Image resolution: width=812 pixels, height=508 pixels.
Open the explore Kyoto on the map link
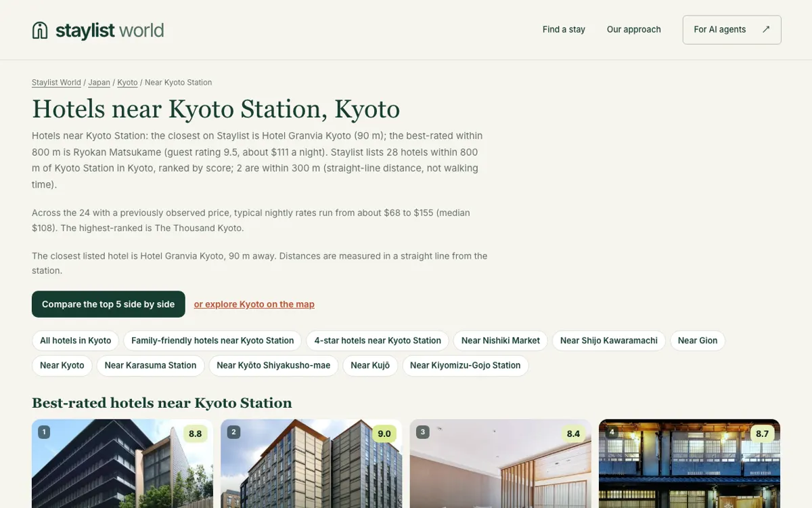[x=254, y=304]
